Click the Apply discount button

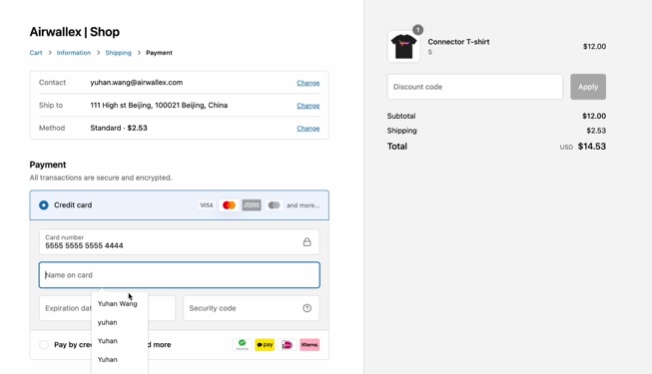tap(588, 87)
